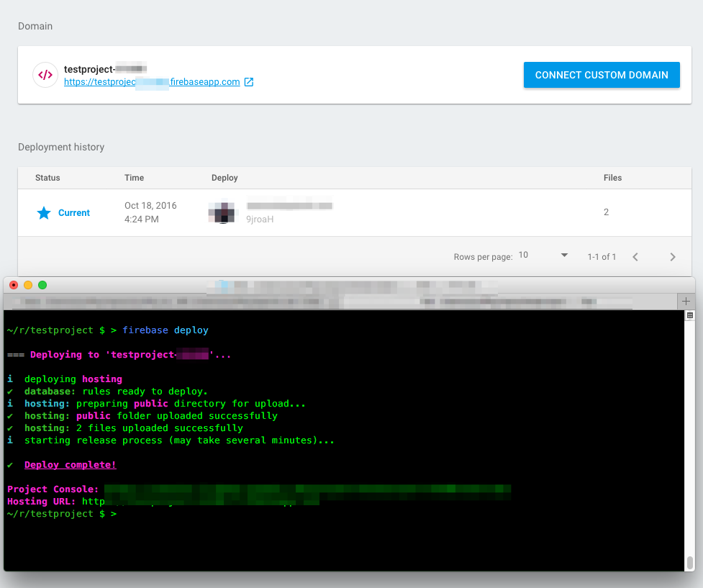The width and height of the screenshot is (703, 588).
Task: Select the Oct 18, 2016 date text
Action: (150, 206)
